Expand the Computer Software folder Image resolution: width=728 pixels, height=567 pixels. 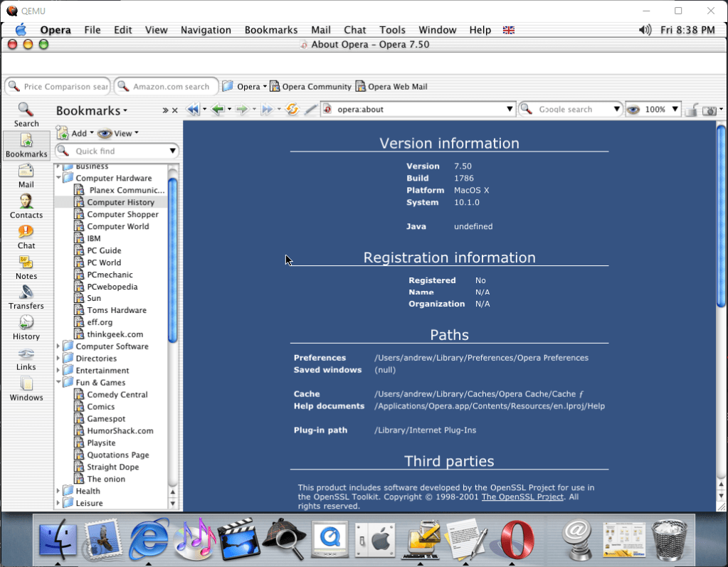[x=59, y=346]
